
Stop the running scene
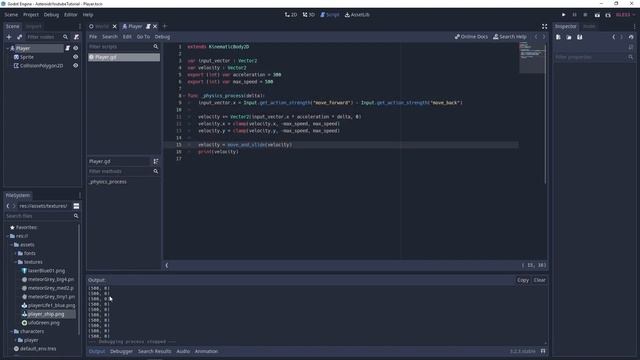click(x=585, y=15)
